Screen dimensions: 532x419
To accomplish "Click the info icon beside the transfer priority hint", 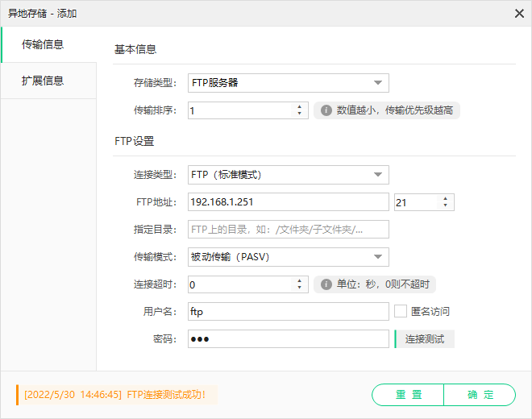I will pyautogui.click(x=326, y=110).
